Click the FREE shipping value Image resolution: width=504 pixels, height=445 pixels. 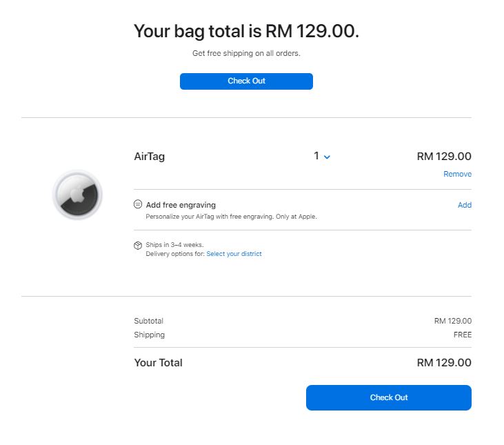(x=463, y=335)
